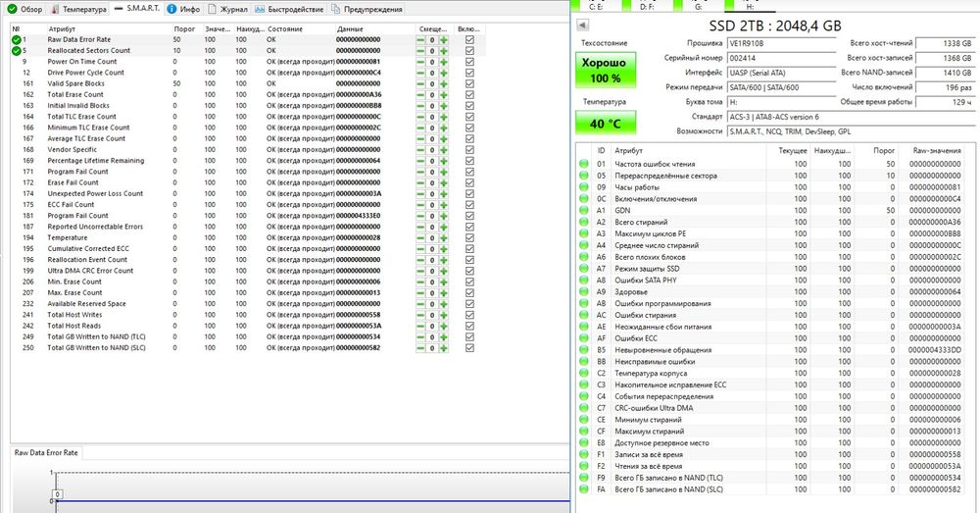
Task: Click the Хорошо 100 % health status button
Action: 605,70
